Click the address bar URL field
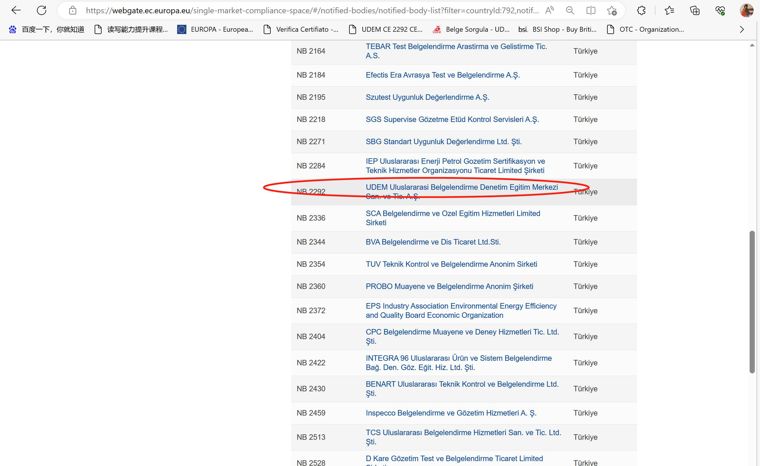This screenshot has height=466, width=760. [311, 10]
